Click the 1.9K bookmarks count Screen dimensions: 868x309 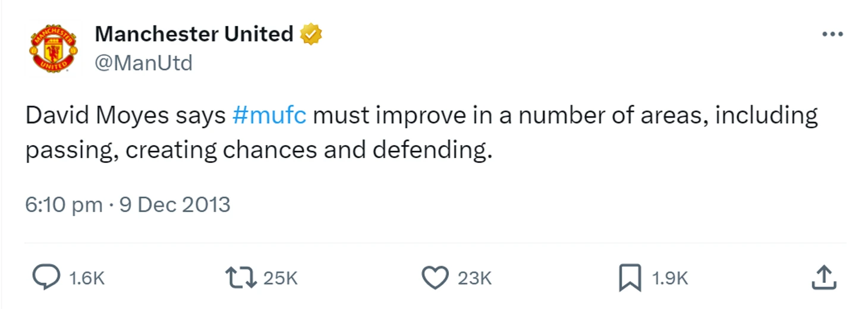[x=670, y=278]
